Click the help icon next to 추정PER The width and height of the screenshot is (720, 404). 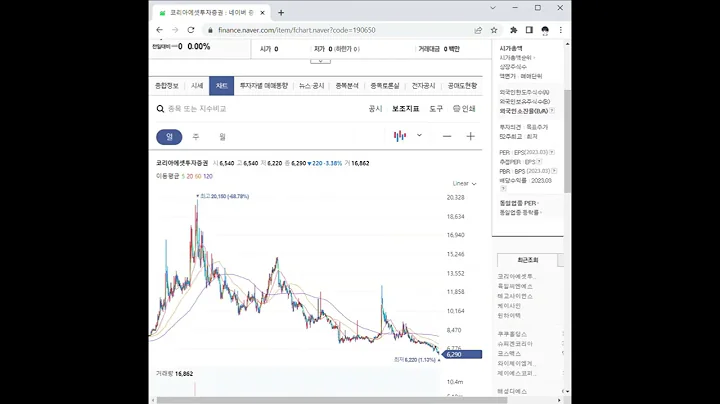click(539, 162)
